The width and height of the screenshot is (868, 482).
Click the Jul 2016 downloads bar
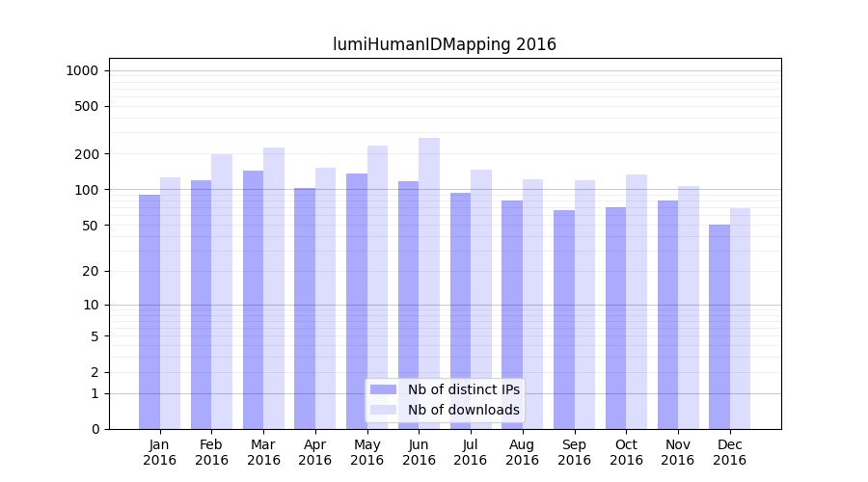pyautogui.click(x=481, y=299)
